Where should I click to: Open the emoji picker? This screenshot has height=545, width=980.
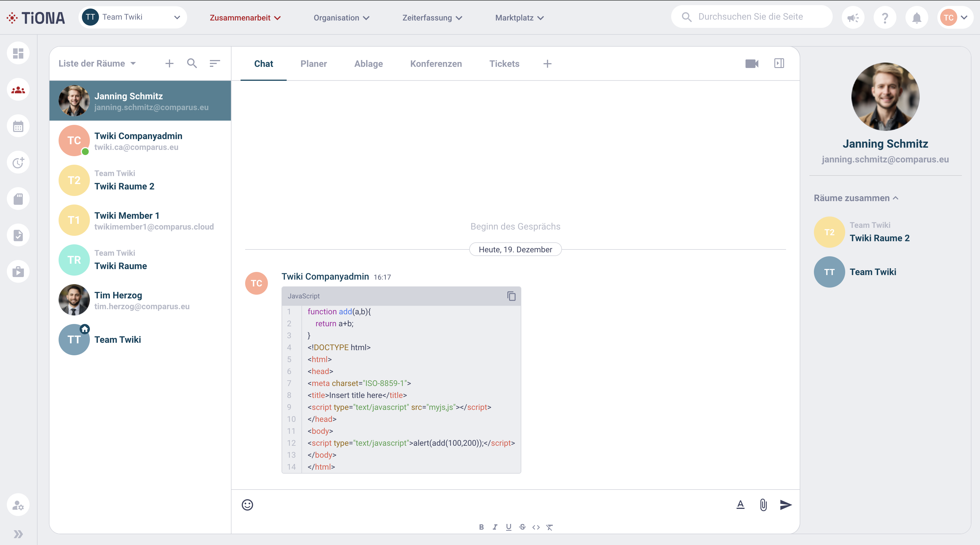pos(247,505)
